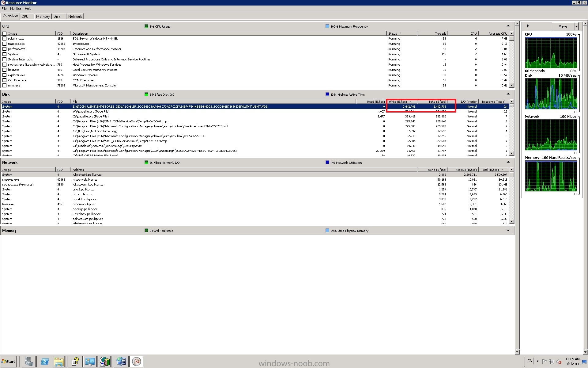This screenshot has height=368, width=588.
Task: Tick the checkbox for sqlservr.exe
Action: 4,39
